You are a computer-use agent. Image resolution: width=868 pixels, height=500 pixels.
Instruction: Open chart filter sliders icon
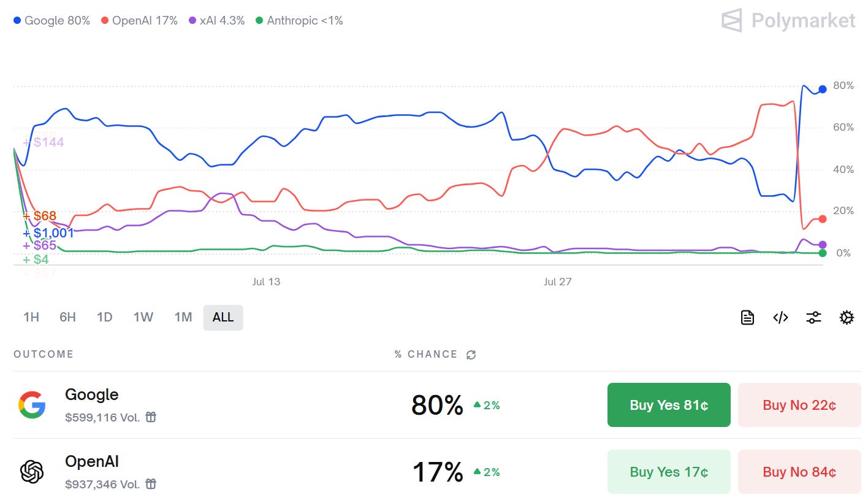point(813,317)
